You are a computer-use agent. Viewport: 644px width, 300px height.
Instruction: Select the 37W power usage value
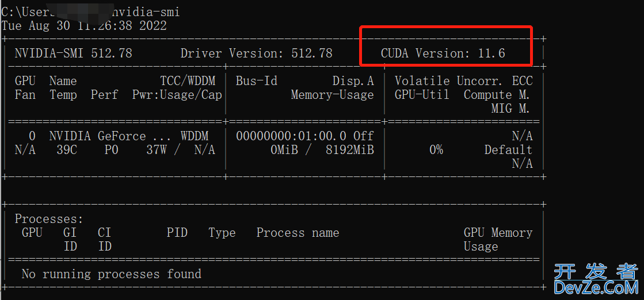(156, 150)
